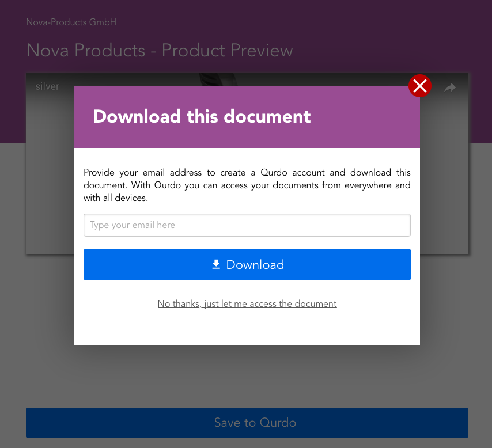
Task: Select the Nova-Products GmbH publisher name
Action: [71, 22]
